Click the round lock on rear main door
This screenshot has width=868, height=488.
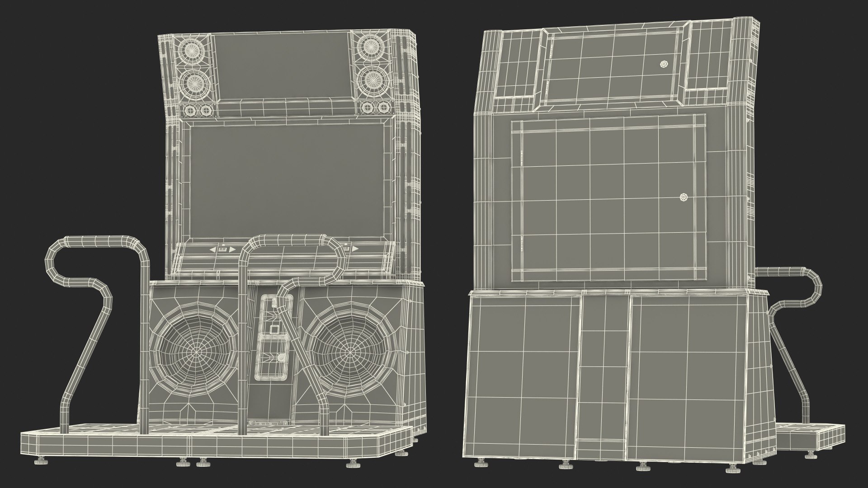pos(683,197)
